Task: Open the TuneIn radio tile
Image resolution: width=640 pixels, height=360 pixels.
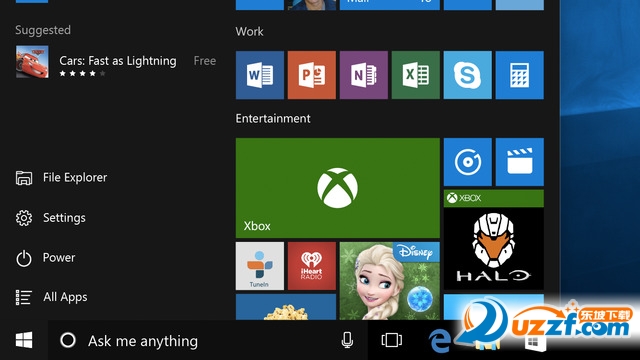Action: 260,266
